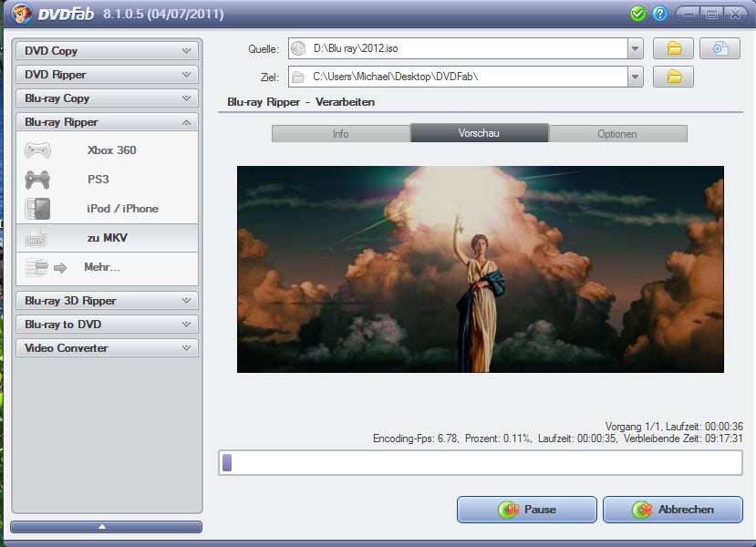Click the disc icon inside Quelle field
The image size is (756, 547).
tap(299, 48)
